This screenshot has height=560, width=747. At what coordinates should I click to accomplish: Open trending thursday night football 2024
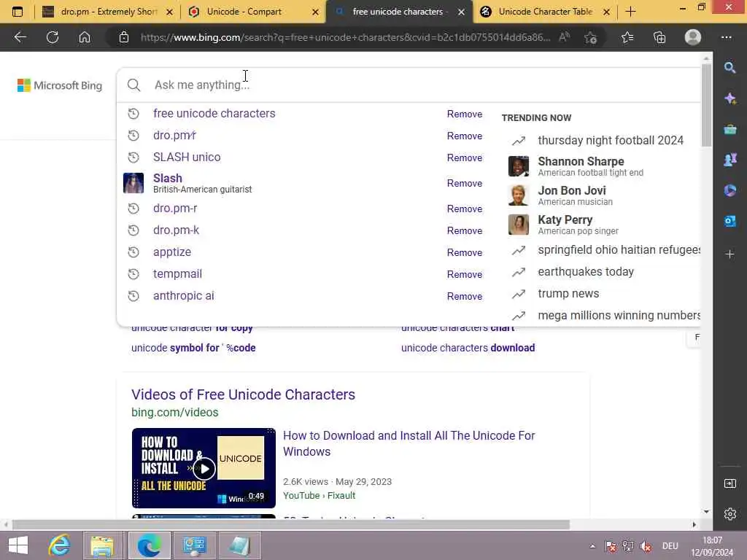(x=611, y=141)
